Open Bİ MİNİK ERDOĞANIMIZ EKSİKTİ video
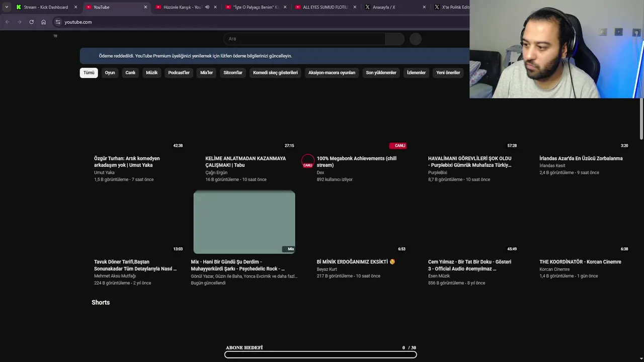 (356, 262)
